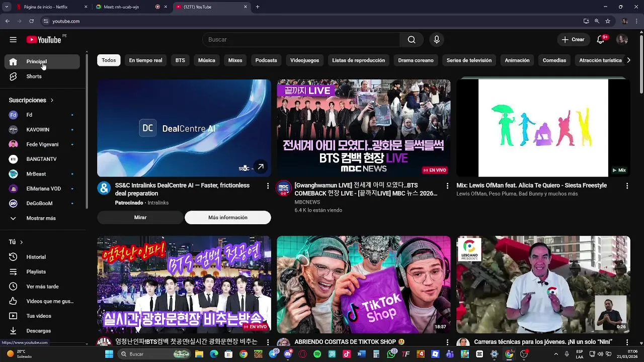This screenshot has height=362, width=644.
Task: Click the ad external-link arrow icon
Action: (261, 166)
